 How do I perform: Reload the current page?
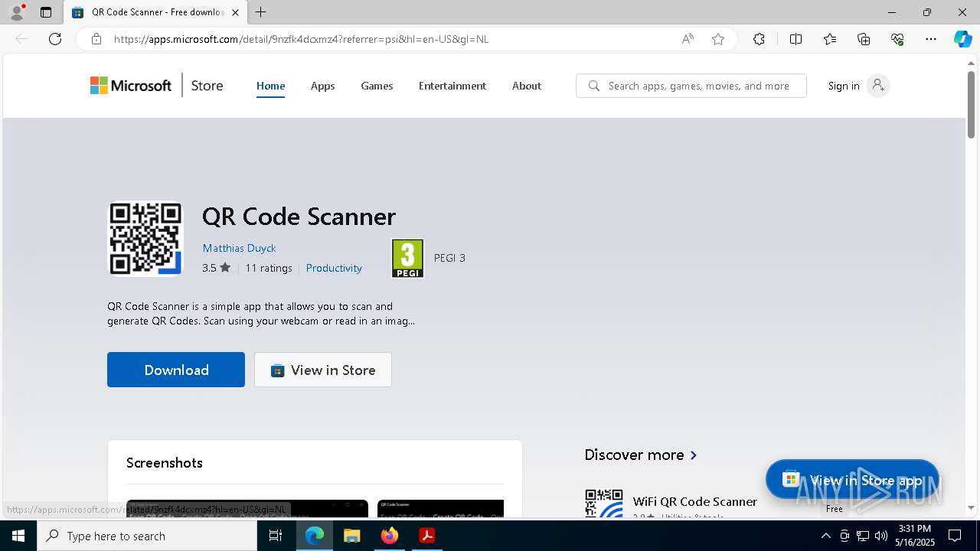[55, 39]
